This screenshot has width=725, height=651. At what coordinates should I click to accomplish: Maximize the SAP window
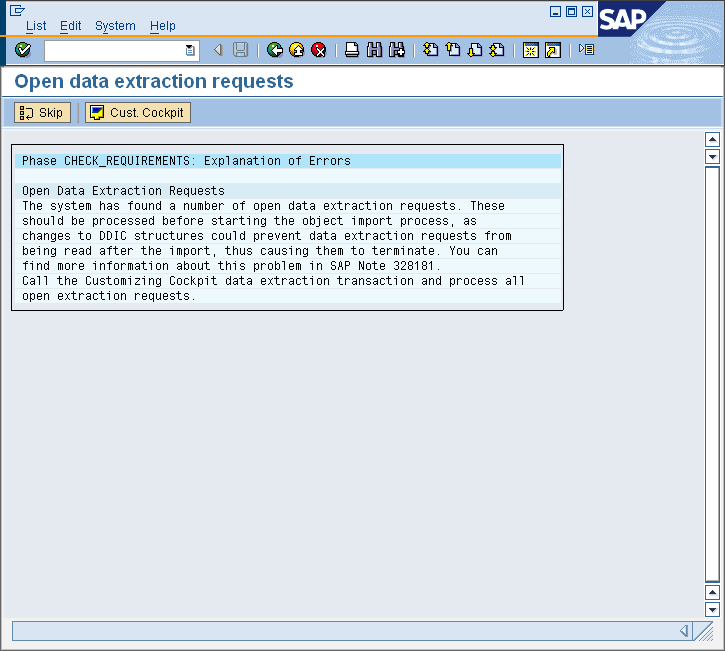pos(571,11)
